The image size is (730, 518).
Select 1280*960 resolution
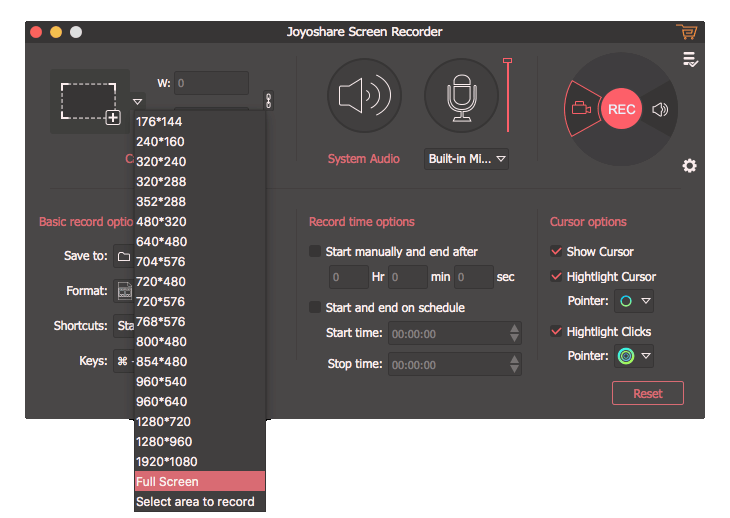200,442
